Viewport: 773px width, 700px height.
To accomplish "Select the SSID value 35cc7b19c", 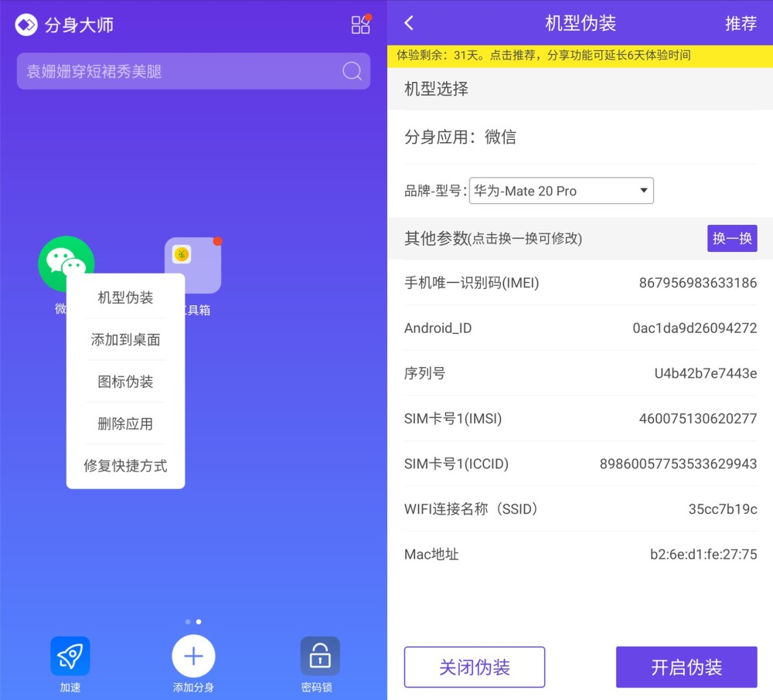I will coord(722,509).
